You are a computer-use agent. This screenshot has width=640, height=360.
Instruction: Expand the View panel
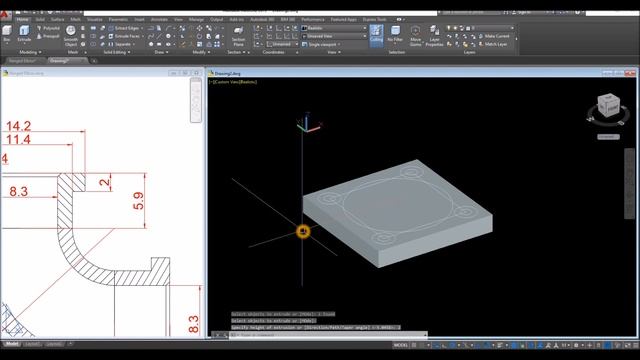(334, 52)
